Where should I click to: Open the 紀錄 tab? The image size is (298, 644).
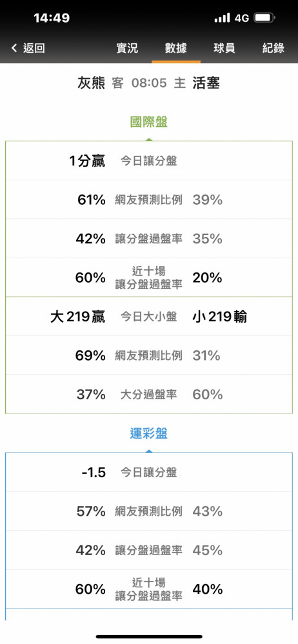pos(273,48)
